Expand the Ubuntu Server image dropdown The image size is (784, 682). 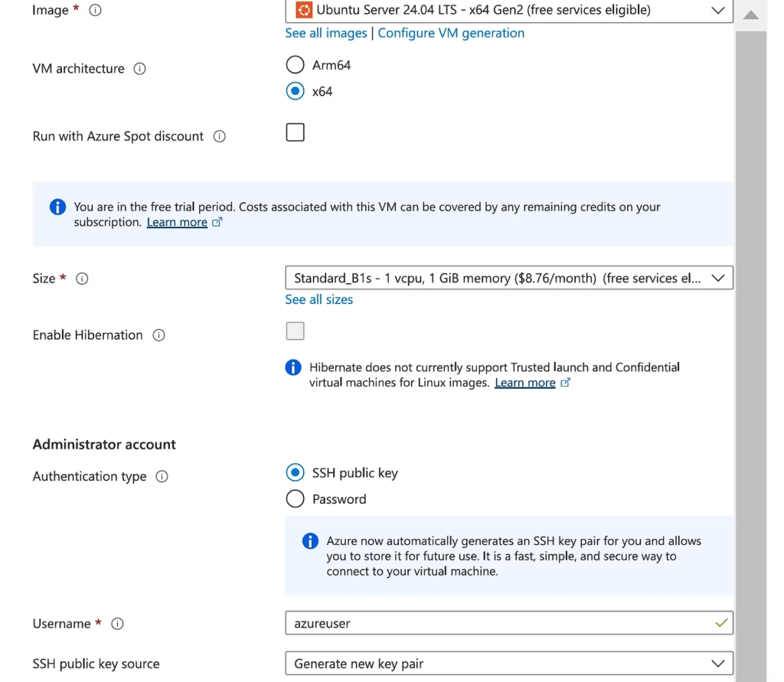pyautogui.click(x=509, y=10)
